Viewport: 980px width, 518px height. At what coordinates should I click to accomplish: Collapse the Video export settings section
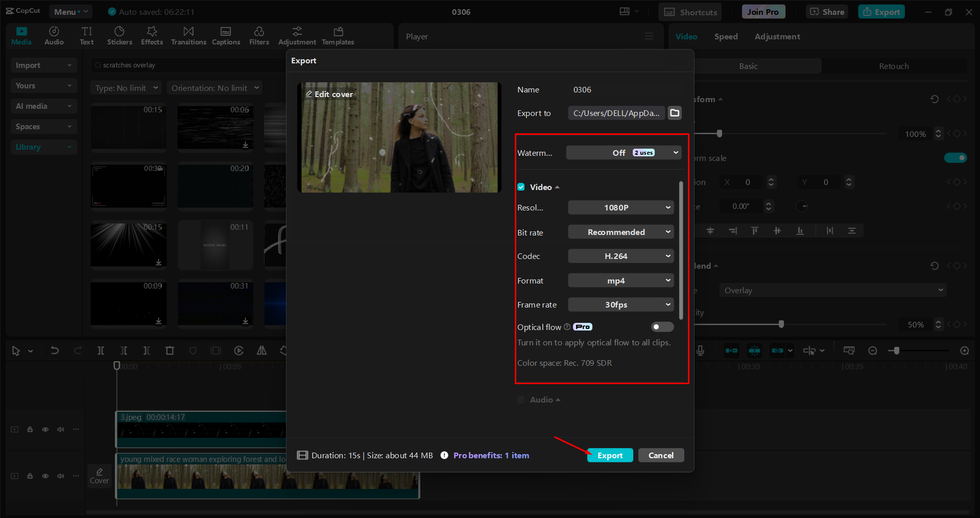click(x=557, y=187)
